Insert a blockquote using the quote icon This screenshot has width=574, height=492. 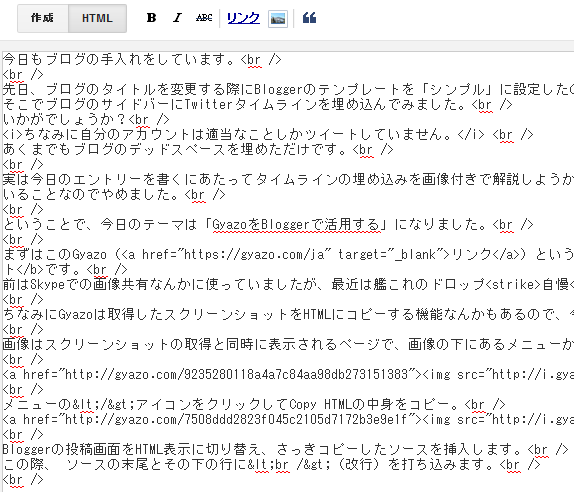pos(309,18)
